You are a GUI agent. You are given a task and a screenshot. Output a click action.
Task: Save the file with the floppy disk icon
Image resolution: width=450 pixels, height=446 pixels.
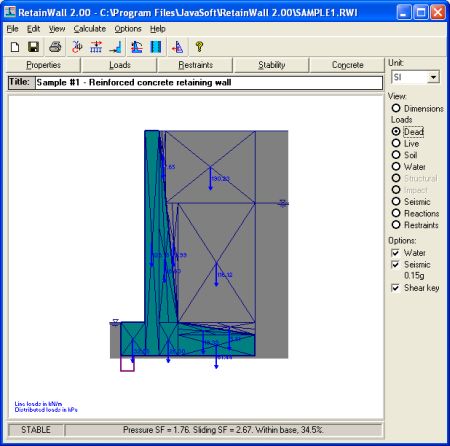pyautogui.click(x=33, y=47)
